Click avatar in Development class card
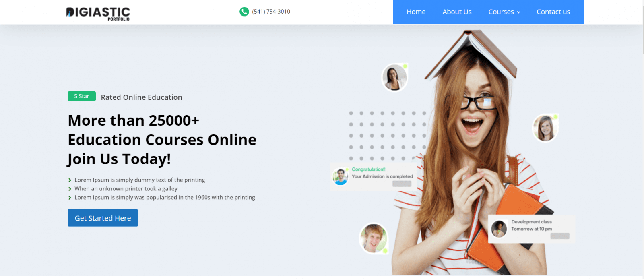The image size is (644, 279). [499, 229]
